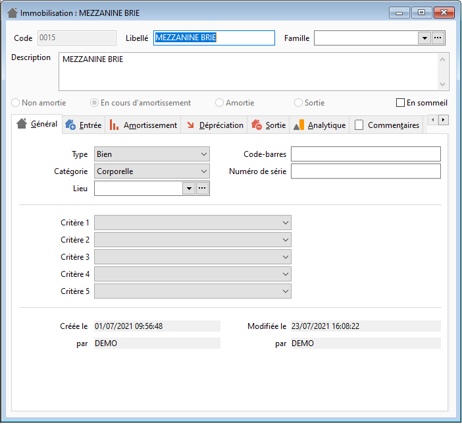The image size is (462, 424).
Task: Open Catégorie combo showing Corporelle
Action: click(152, 171)
